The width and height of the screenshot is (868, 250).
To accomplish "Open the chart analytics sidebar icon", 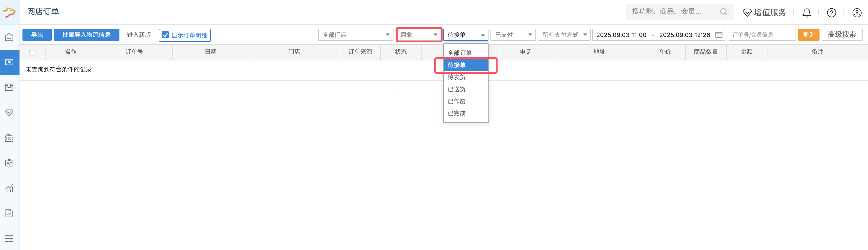I will tap(9, 188).
